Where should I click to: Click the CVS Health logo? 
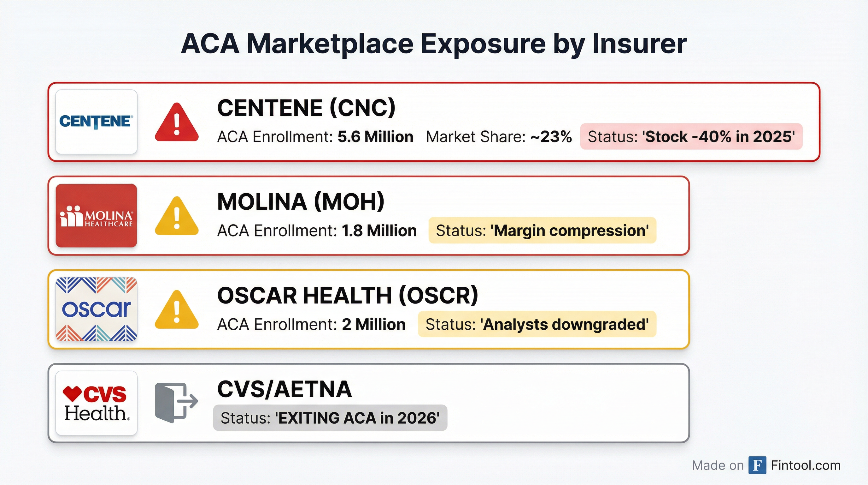(x=96, y=403)
